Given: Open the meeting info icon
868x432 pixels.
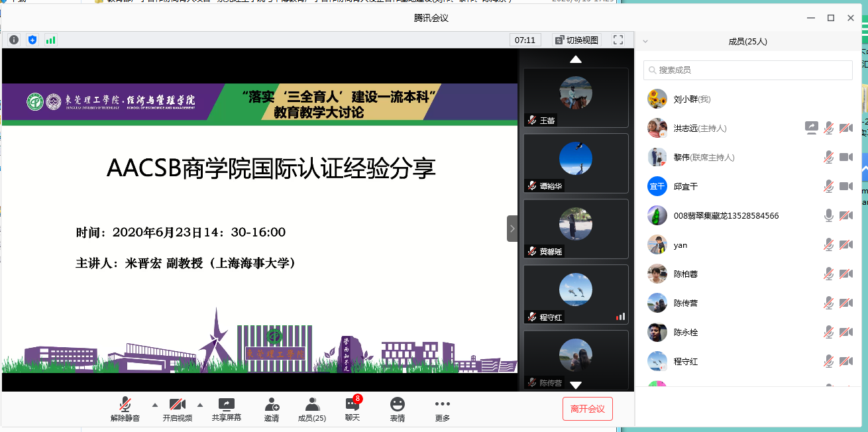Looking at the screenshot, I should pyautogui.click(x=14, y=40).
